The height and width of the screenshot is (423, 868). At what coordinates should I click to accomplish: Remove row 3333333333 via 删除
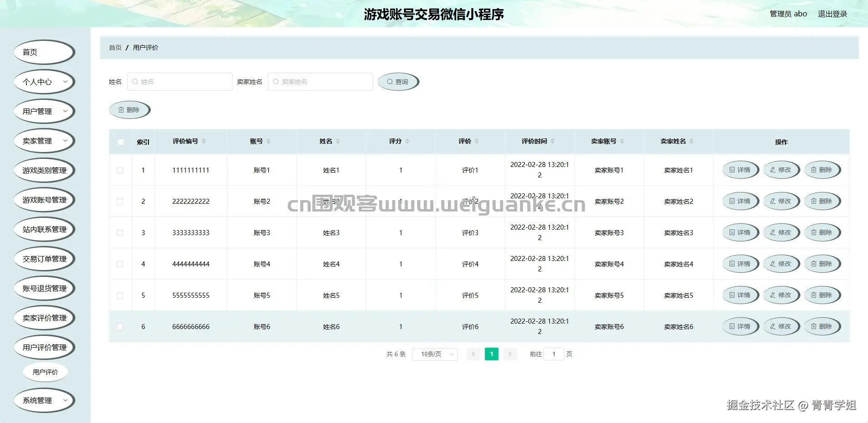[822, 232]
